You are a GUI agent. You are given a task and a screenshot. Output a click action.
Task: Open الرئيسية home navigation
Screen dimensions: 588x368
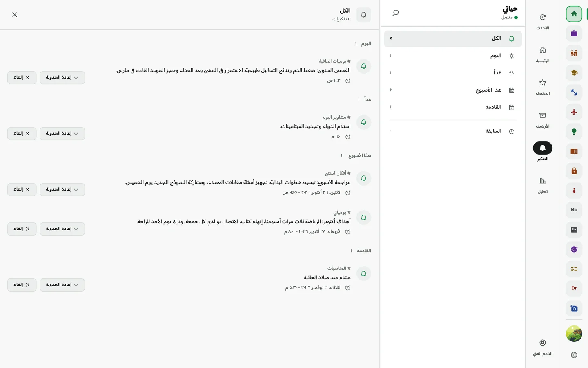tap(542, 54)
